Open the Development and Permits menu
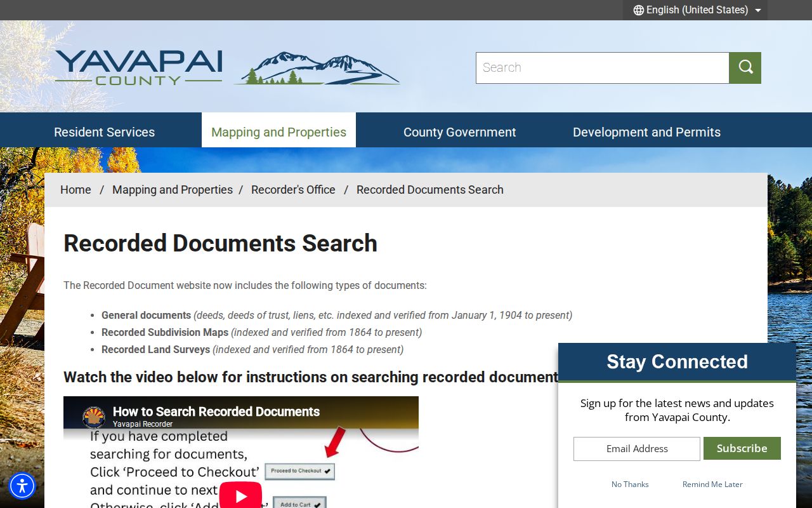This screenshot has height=508, width=812. coord(646,132)
